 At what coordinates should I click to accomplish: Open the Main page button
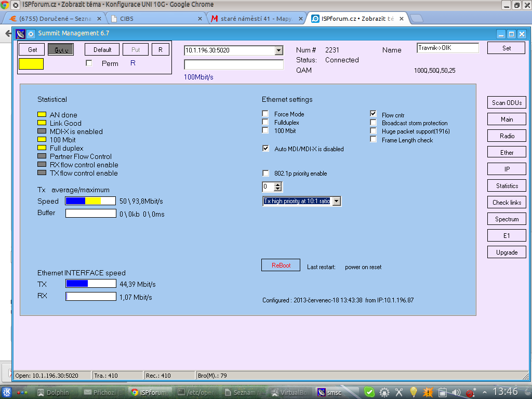click(507, 119)
